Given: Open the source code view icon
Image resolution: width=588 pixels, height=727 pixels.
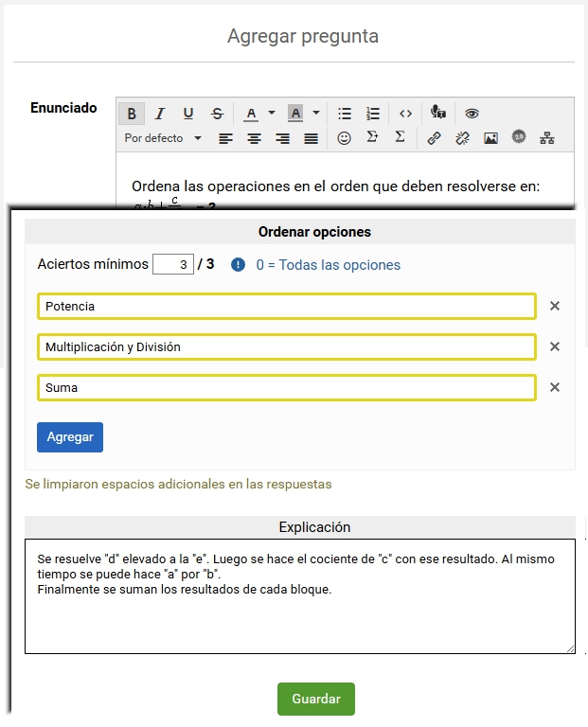Looking at the screenshot, I should [x=405, y=114].
